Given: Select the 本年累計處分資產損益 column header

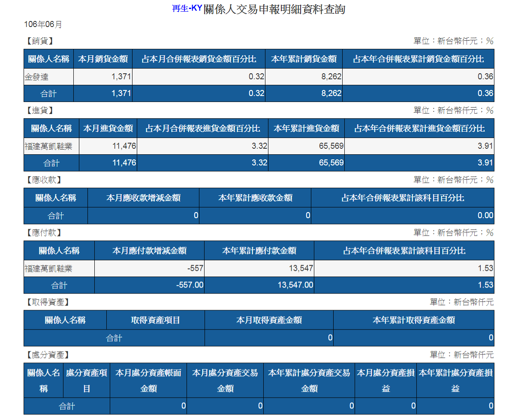Looking at the screenshot, I should 455,381.
